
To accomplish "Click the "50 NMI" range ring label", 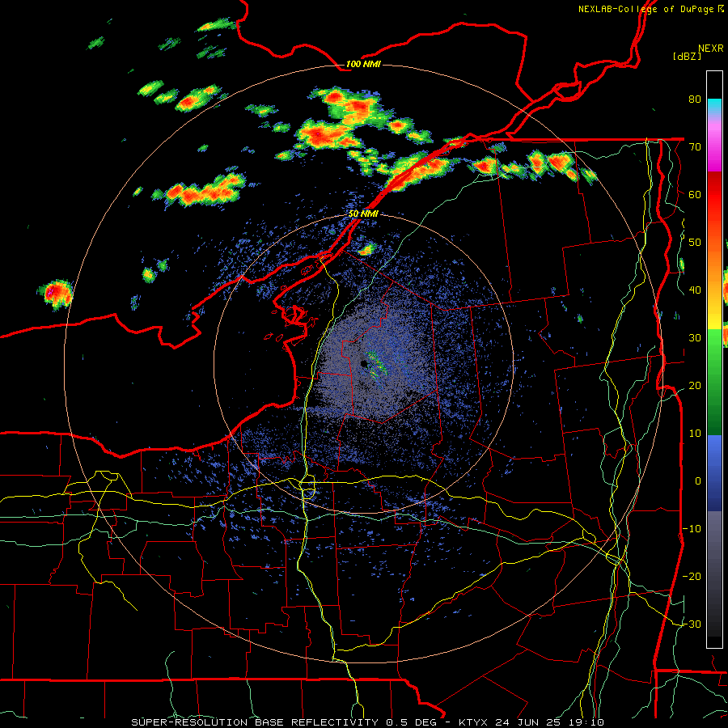I will pos(363,214).
